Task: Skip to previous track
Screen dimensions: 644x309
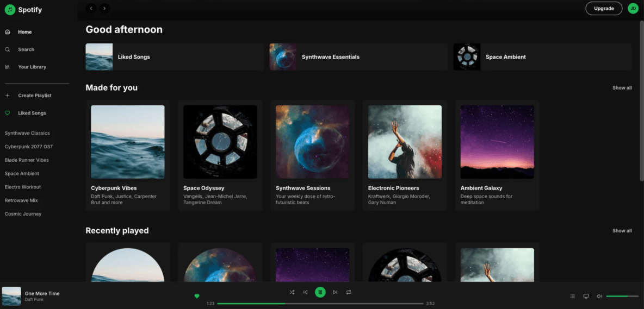Action: coord(305,292)
